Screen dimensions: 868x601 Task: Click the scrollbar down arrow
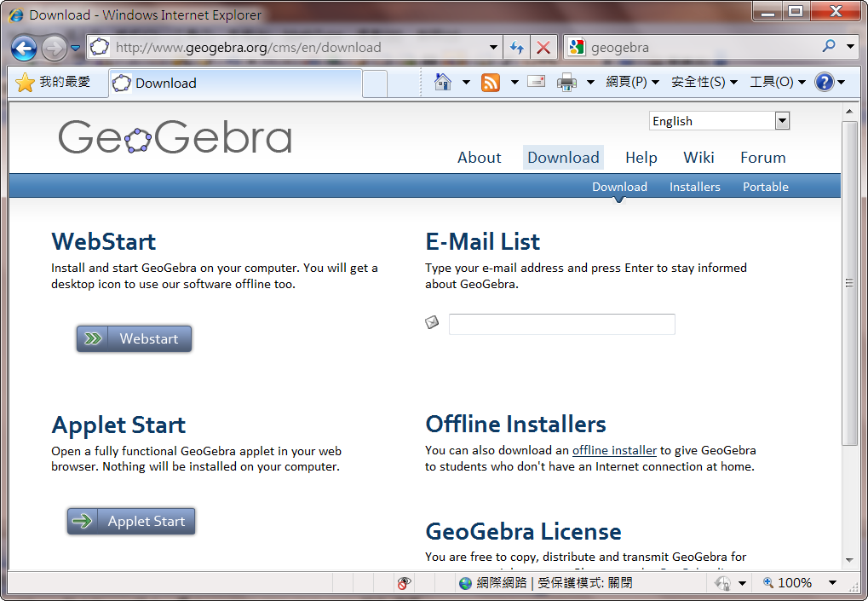tap(849, 560)
